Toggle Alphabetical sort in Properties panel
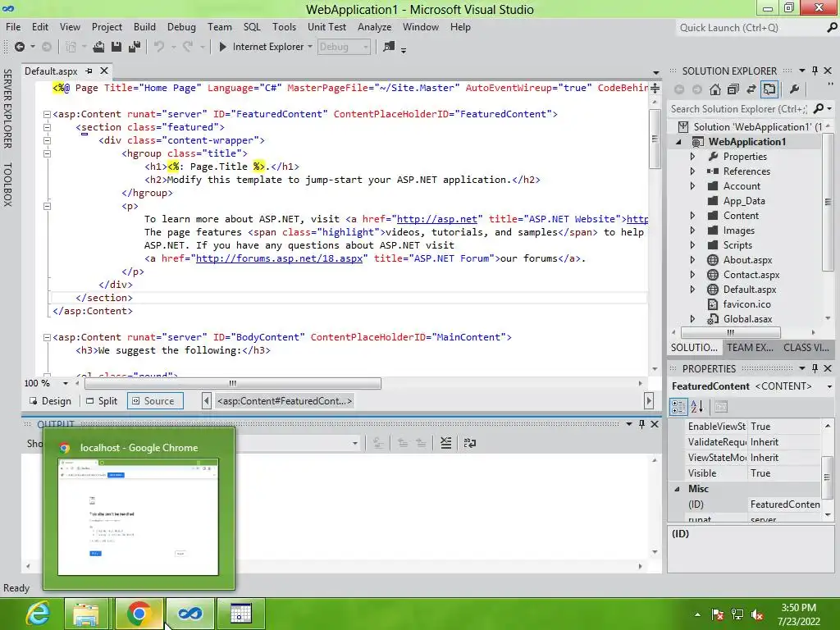 pos(697,407)
